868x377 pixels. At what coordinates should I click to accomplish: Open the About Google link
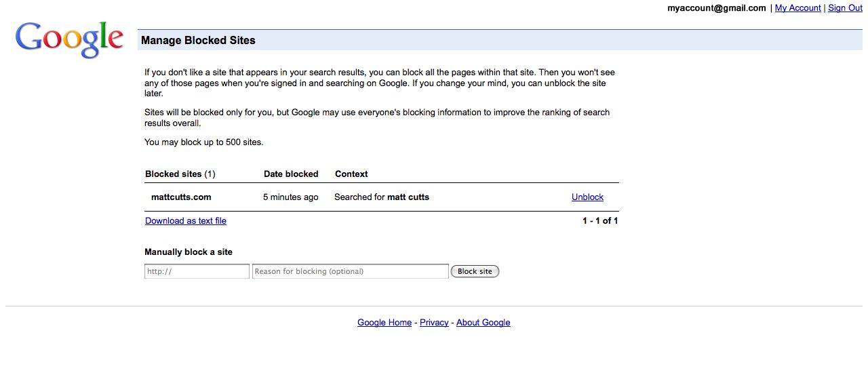click(x=483, y=323)
